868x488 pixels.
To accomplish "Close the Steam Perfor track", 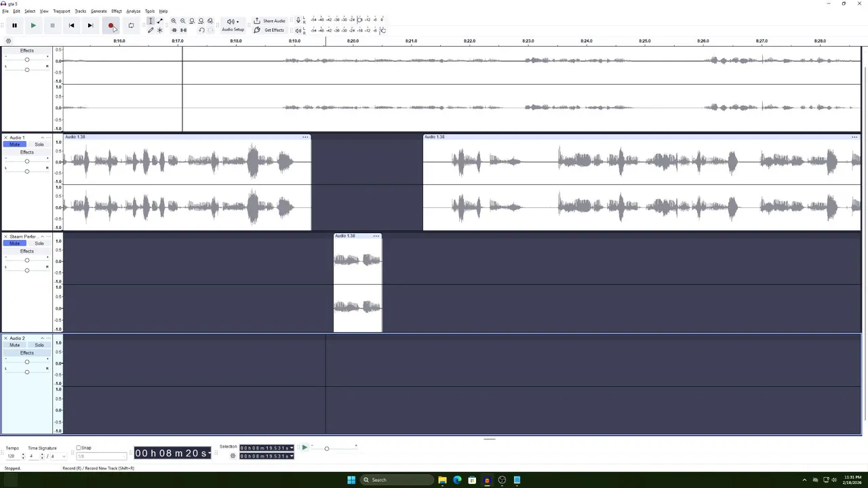I will click(x=6, y=237).
